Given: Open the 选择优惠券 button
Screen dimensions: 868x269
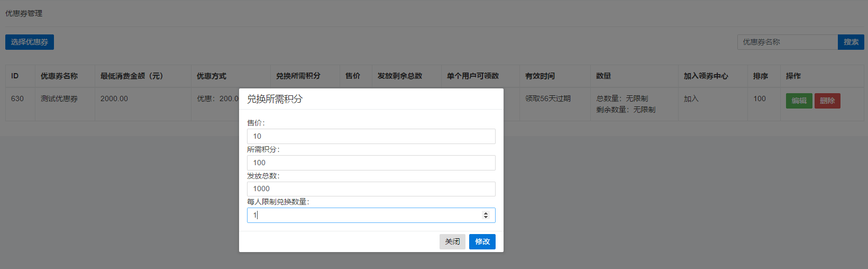Looking at the screenshot, I should (x=30, y=42).
